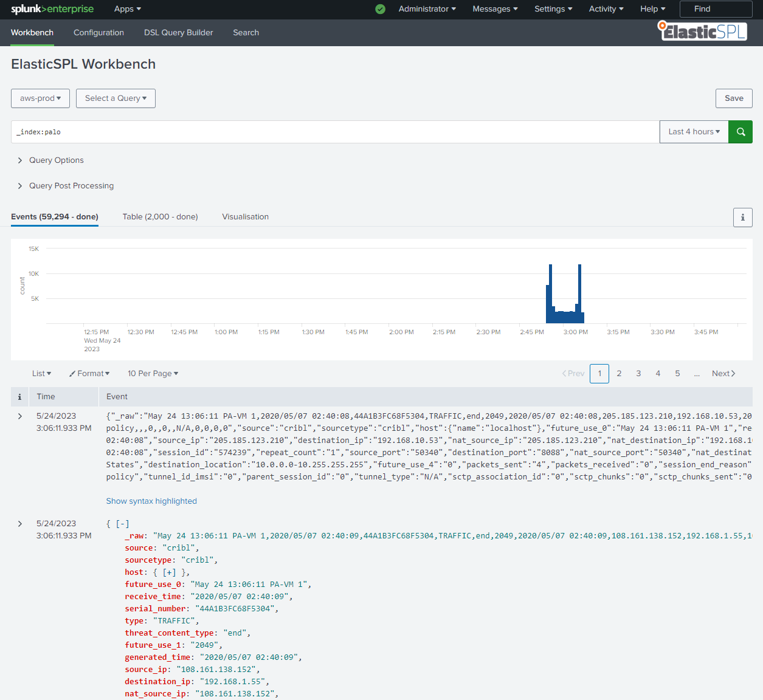763x700 pixels.
Task: Open the Settings menu
Action: (x=553, y=9)
